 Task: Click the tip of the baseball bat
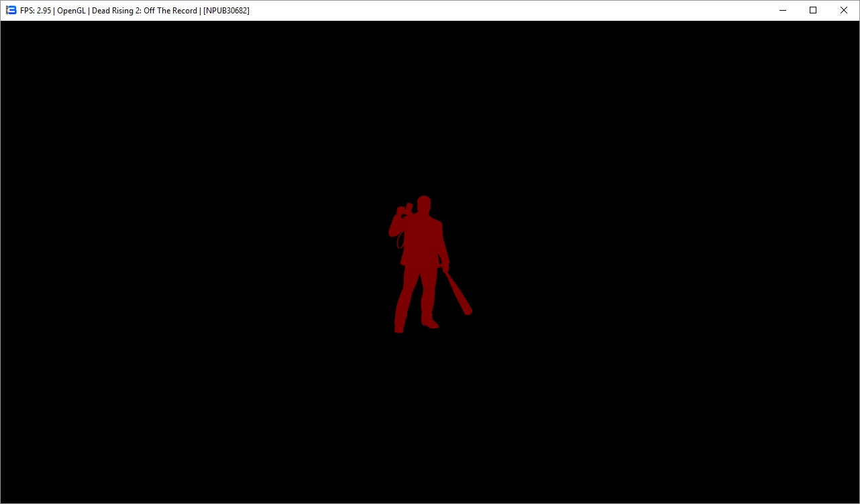tap(468, 311)
